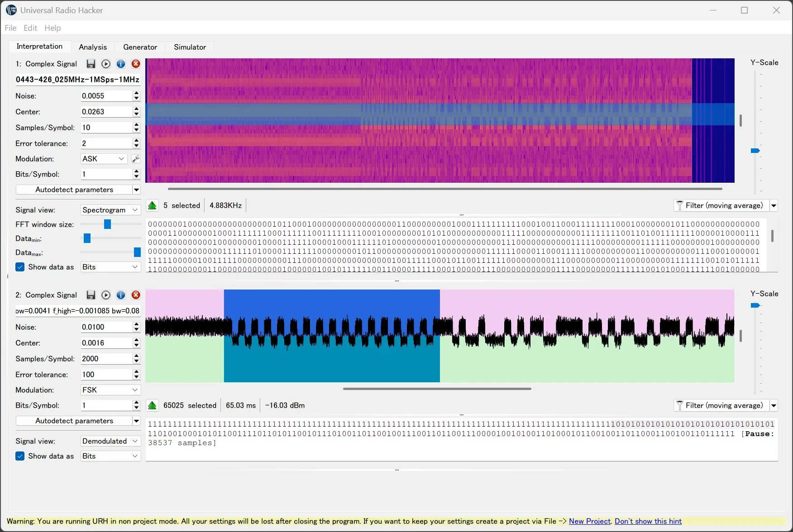
Task: Click Autodetect parameters for signal 1
Action: pos(74,190)
